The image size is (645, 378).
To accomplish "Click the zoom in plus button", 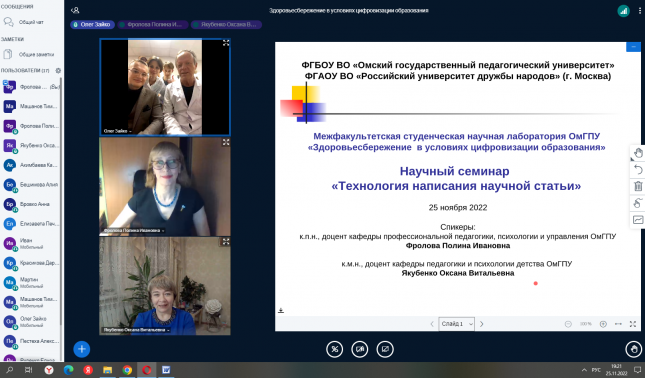I will point(603,324).
